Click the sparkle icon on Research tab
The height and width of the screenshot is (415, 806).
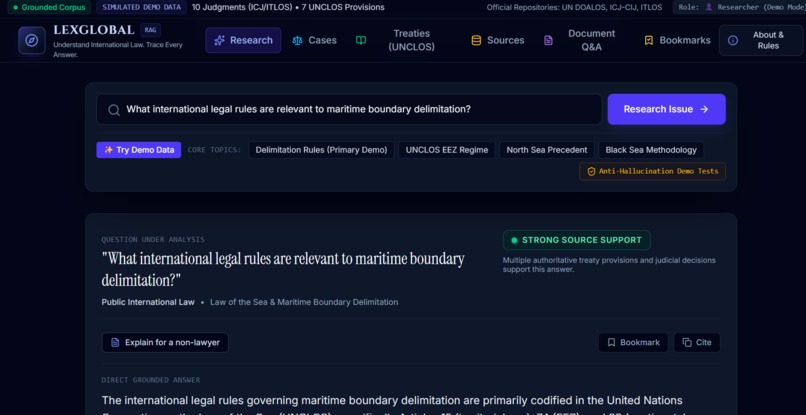point(219,40)
